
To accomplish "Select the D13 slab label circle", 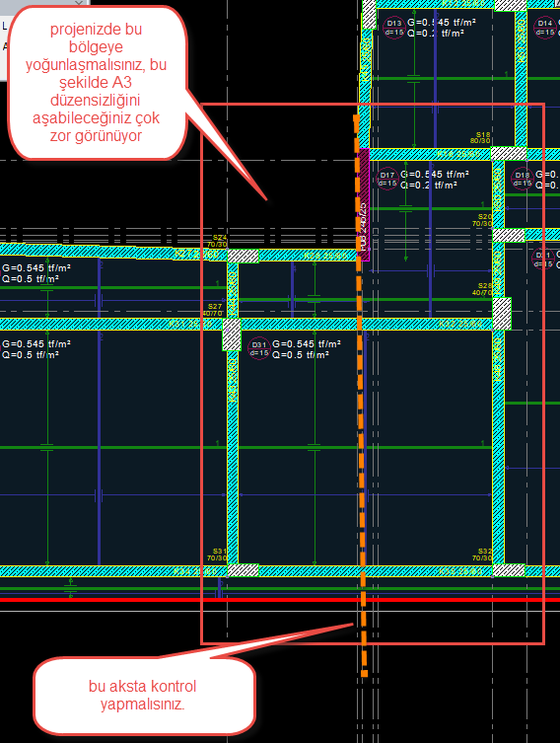I will (393, 28).
